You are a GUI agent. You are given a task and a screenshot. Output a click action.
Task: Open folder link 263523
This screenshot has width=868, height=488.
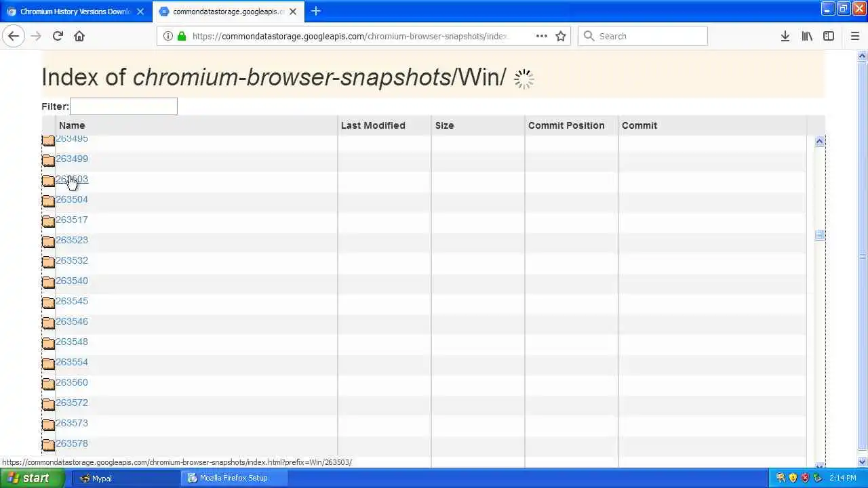pos(72,240)
